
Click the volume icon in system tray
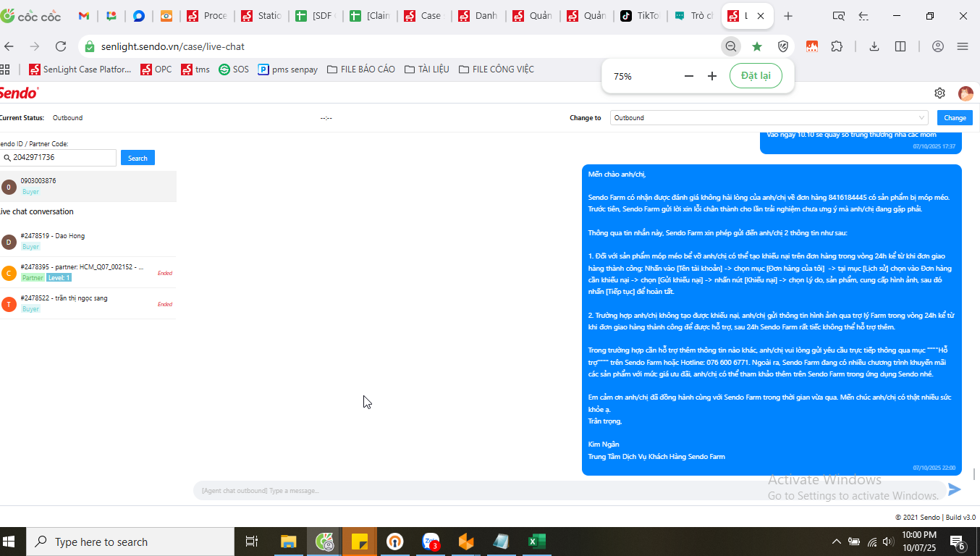pyautogui.click(x=890, y=542)
